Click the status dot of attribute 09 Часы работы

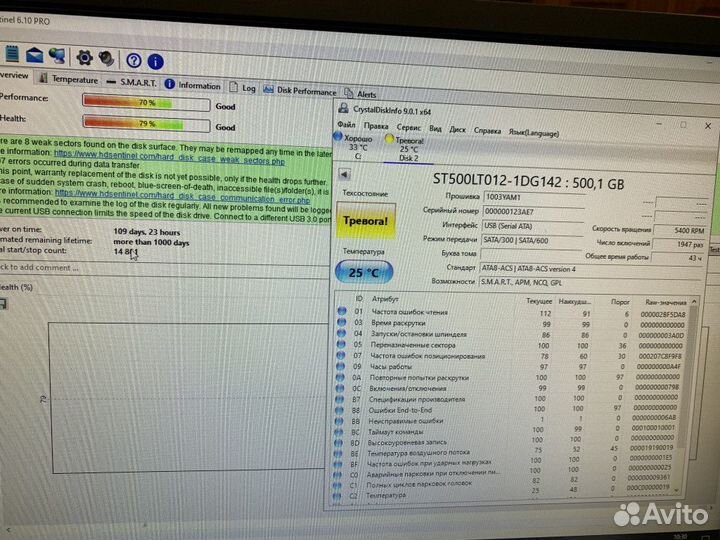pos(340,366)
